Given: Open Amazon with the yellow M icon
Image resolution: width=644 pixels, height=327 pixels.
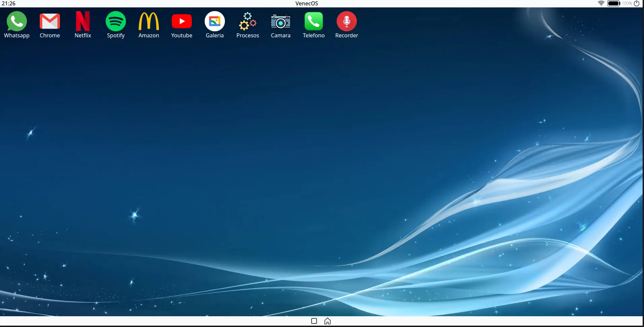Looking at the screenshot, I should tap(148, 22).
